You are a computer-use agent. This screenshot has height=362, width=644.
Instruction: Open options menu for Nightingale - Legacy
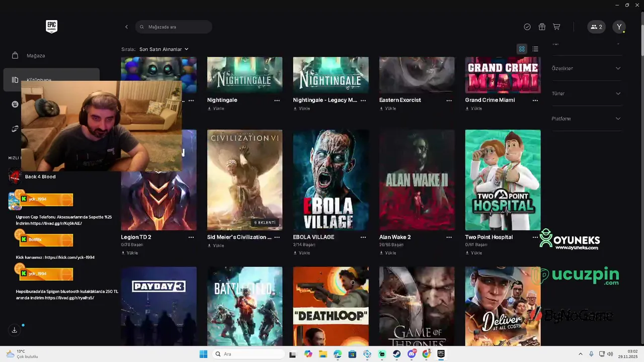point(363,101)
